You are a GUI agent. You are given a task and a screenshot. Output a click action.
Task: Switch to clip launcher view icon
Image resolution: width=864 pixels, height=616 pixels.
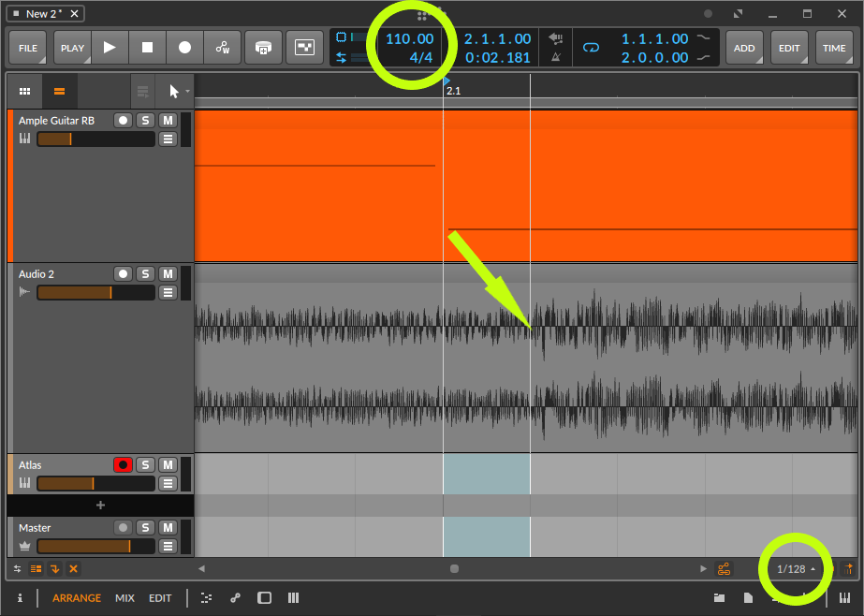pos(24,92)
